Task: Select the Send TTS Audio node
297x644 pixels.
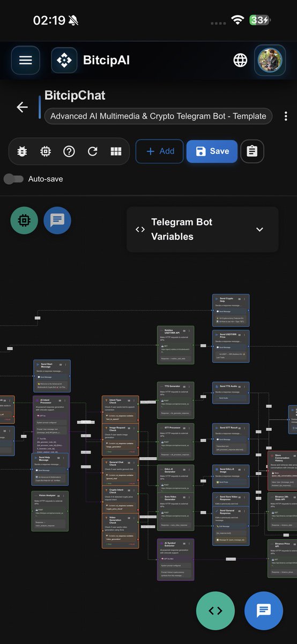Action: 231,392
